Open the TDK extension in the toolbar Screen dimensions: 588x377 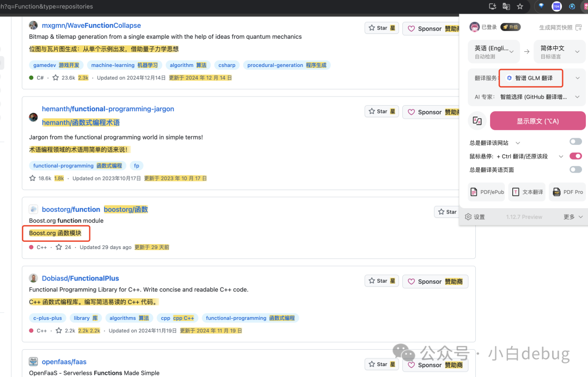coord(556,7)
